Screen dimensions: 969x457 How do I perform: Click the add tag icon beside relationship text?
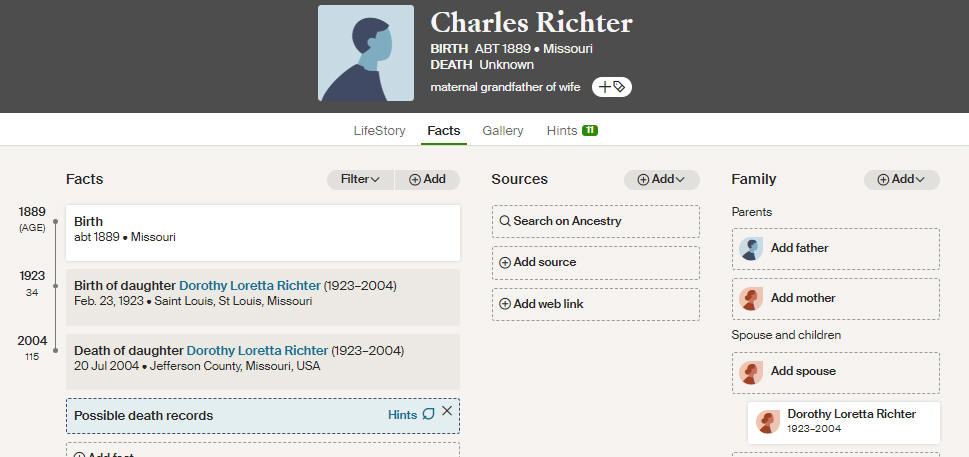[612, 87]
